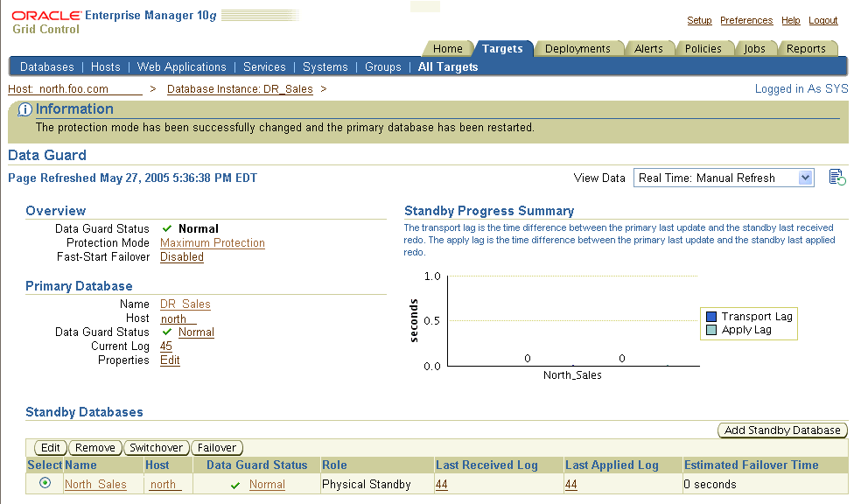Screen dimensions: 854x504
Task: Click Logout in the top right
Action: click(x=822, y=20)
